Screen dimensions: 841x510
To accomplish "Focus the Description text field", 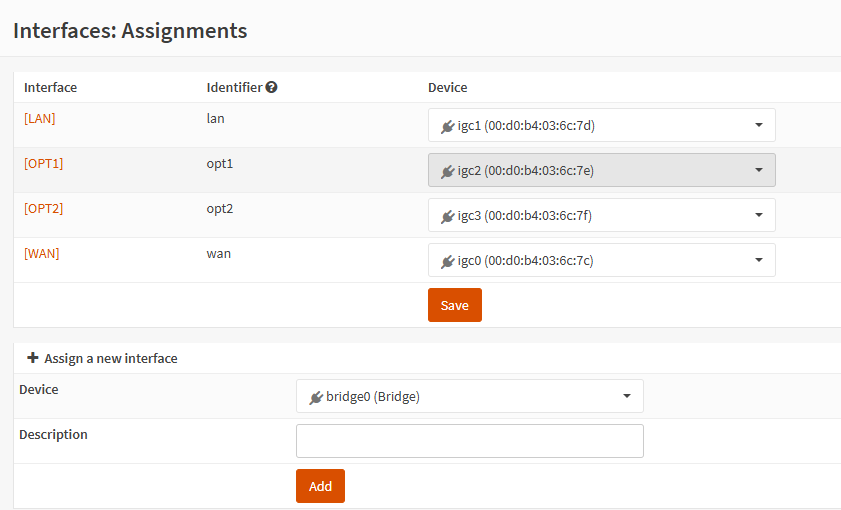I will 469,441.
